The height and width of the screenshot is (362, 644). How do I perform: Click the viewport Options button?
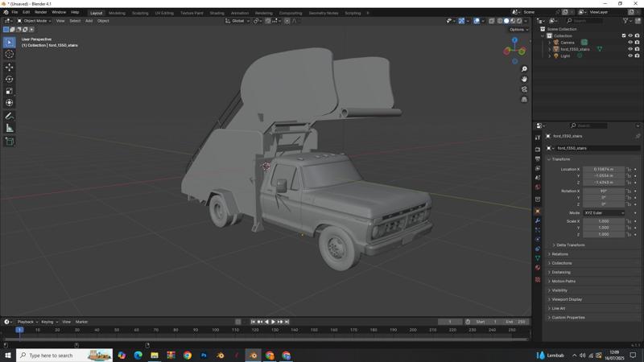(x=518, y=30)
